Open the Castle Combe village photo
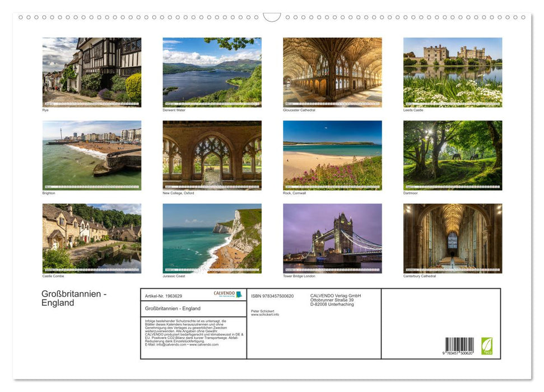Image resolution: width=544 pixels, height=392 pixels. 92,238
